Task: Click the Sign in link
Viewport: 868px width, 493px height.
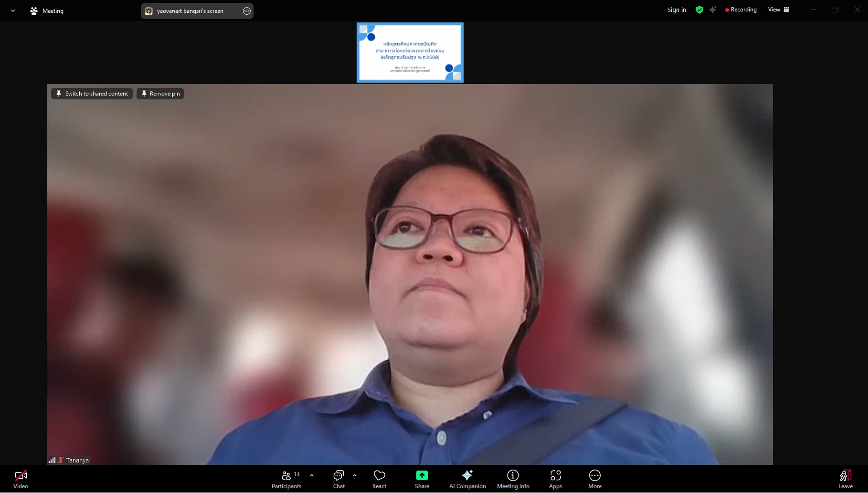Action: (676, 10)
